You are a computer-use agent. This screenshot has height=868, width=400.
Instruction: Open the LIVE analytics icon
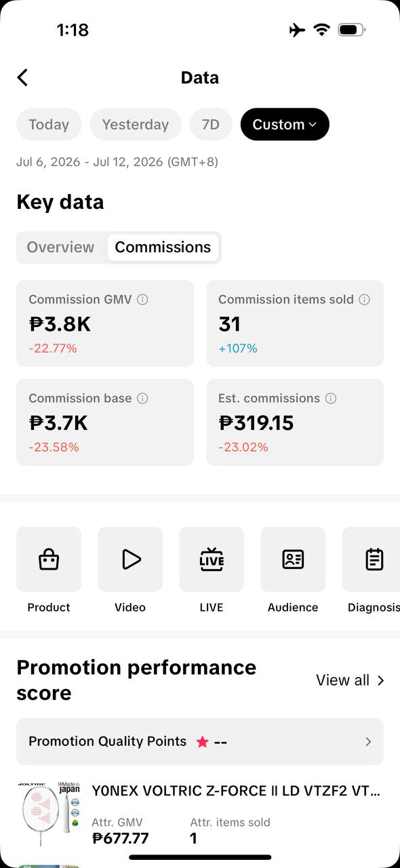click(x=212, y=559)
